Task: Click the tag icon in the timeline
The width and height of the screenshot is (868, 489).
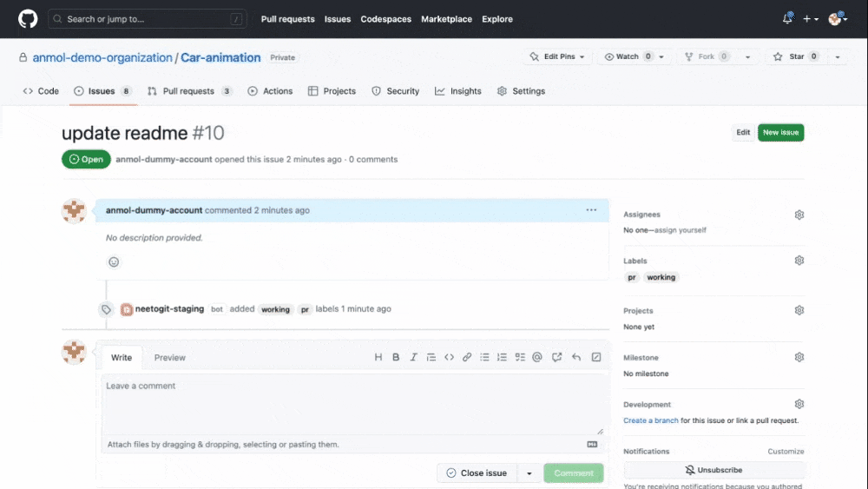Action: (106, 309)
